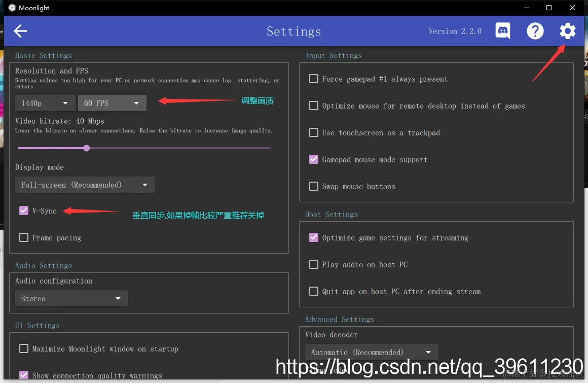The width and height of the screenshot is (588, 383).
Task: Click the Discord icon in the header
Action: click(x=502, y=31)
